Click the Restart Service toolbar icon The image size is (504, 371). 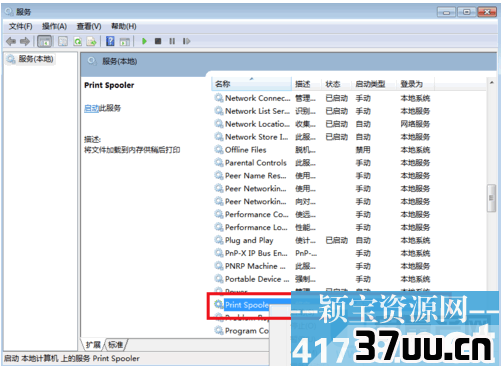point(186,41)
